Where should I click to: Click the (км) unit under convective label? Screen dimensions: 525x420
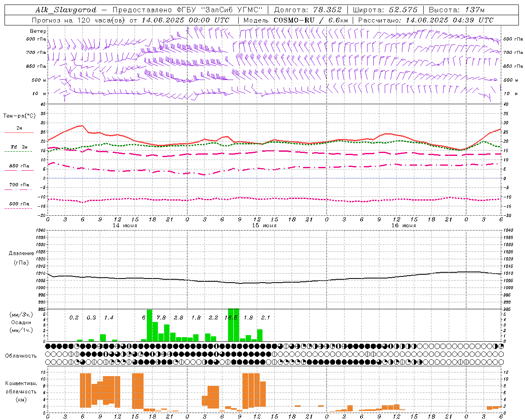pyautogui.click(x=21, y=399)
